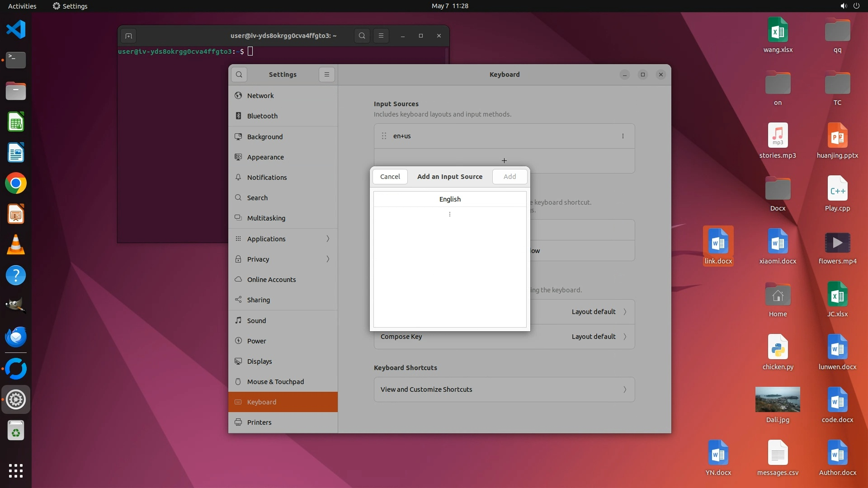Click the terminal search icon

362,36
